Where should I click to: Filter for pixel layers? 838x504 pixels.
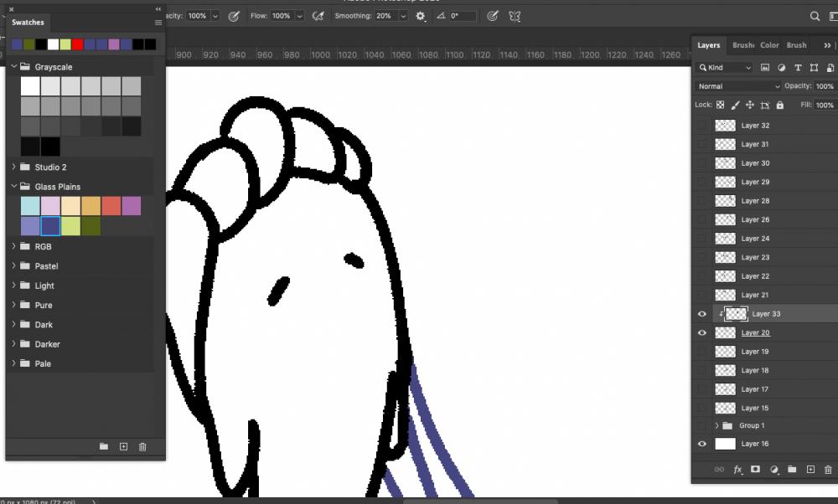(765, 67)
